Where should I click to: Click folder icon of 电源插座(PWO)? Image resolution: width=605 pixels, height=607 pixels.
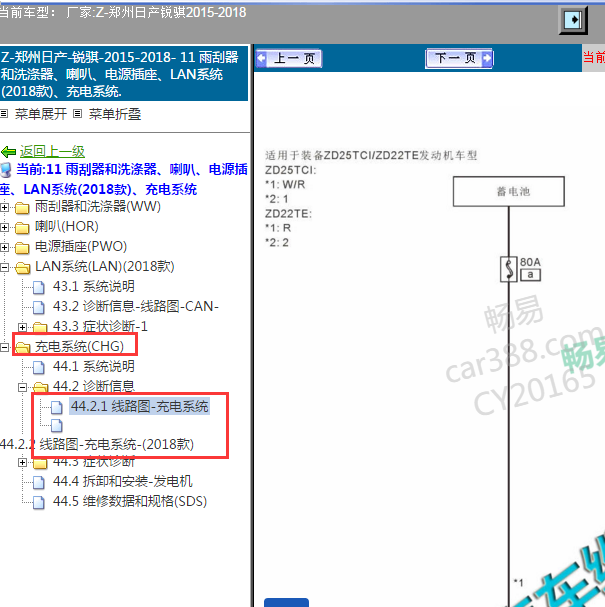(x=22, y=248)
